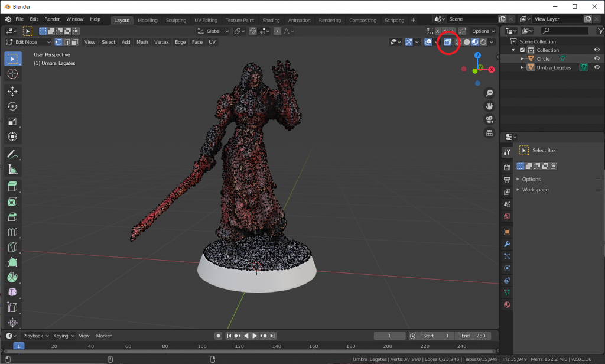Select the Measure tool
This screenshot has height=364, width=605.
(x=12, y=170)
